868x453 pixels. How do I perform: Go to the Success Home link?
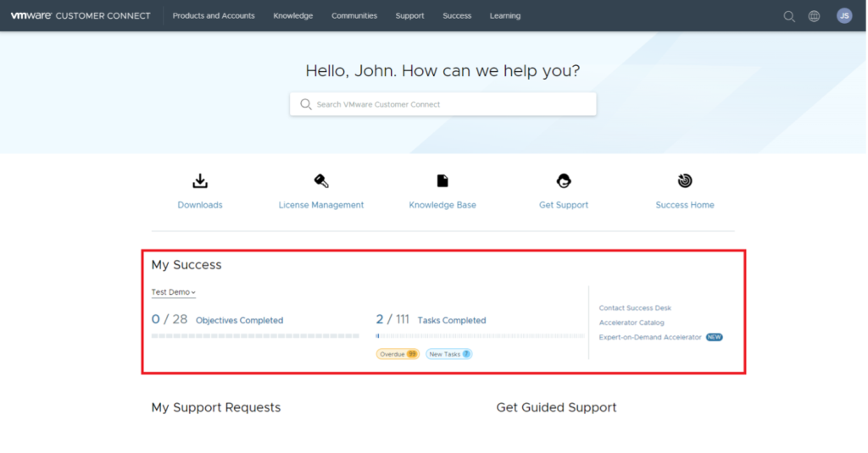pyautogui.click(x=685, y=205)
